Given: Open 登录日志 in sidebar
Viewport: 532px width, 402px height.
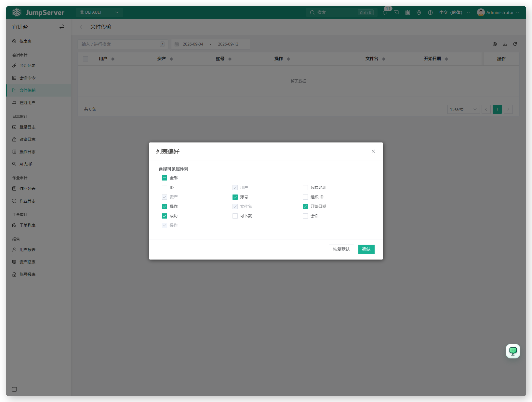Looking at the screenshot, I should click(x=38, y=127).
